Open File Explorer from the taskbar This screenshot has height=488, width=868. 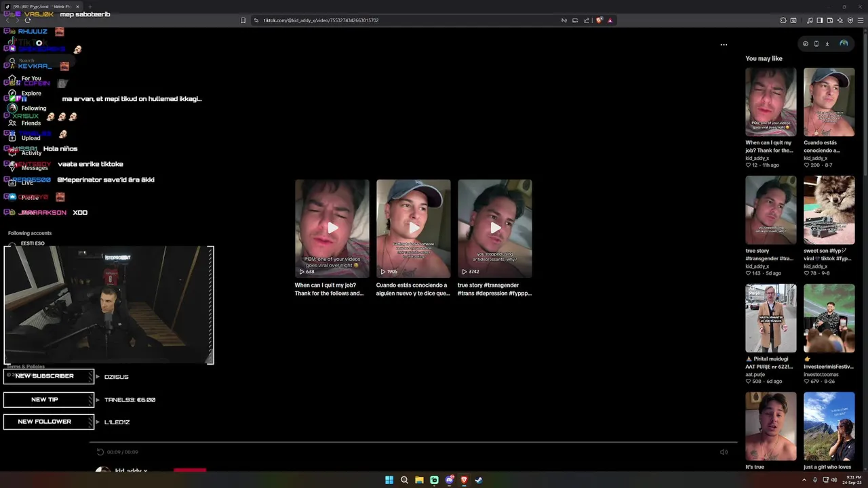[419, 480]
